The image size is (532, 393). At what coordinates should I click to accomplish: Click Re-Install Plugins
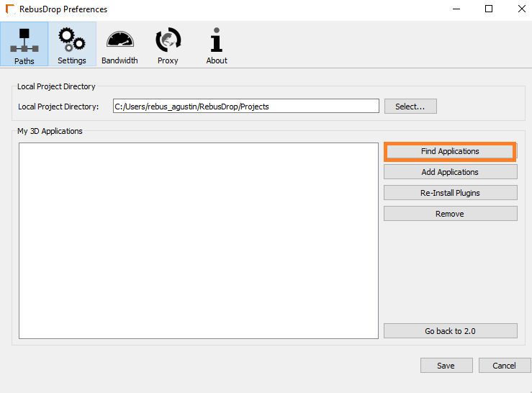(450, 193)
